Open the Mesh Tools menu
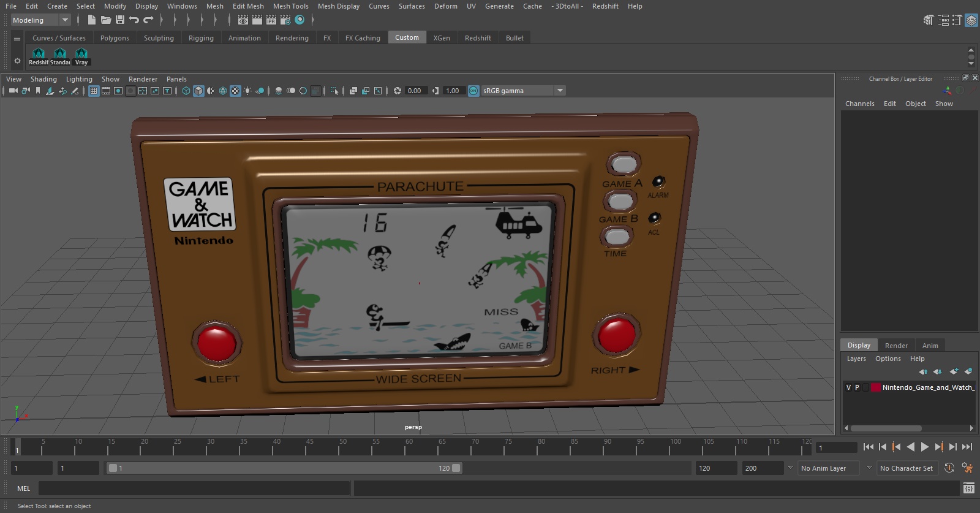 coord(290,6)
